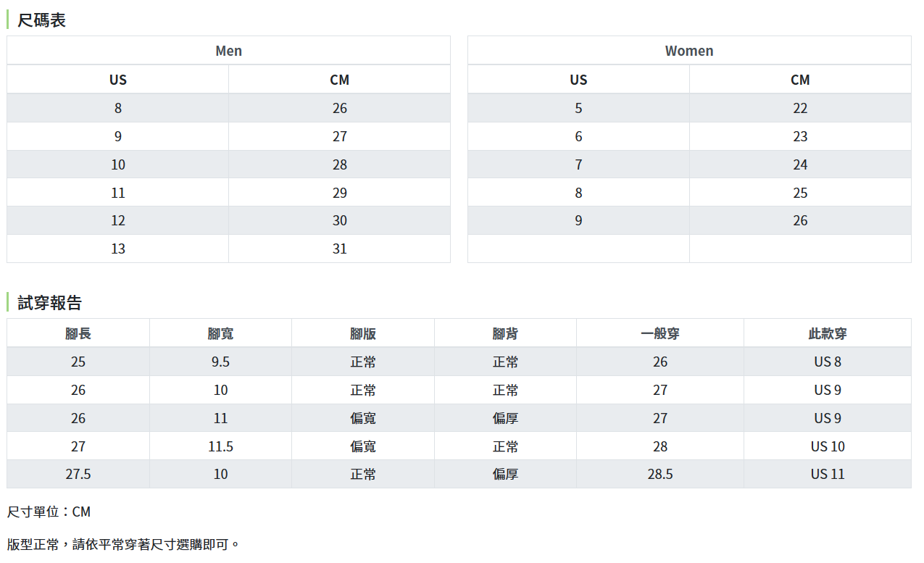
Task: Select Men's US size 13 cell
Action: tap(118, 249)
